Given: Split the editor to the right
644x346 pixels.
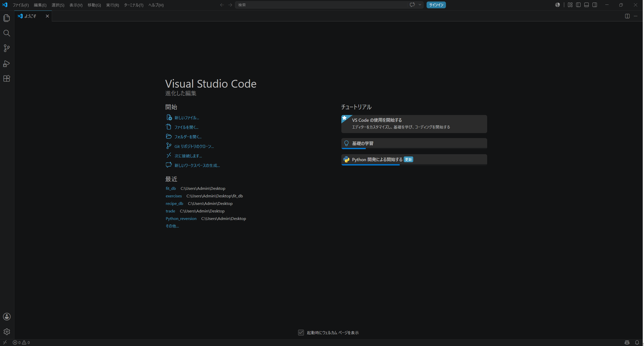Looking at the screenshot, I should point(627,16).
